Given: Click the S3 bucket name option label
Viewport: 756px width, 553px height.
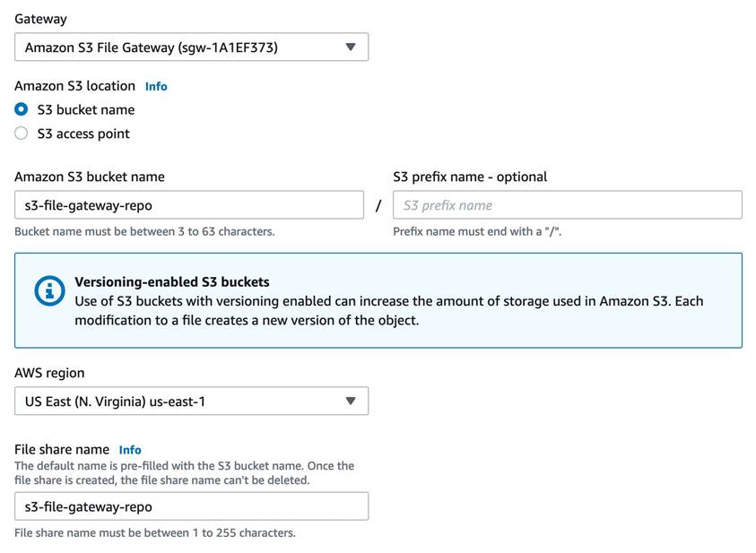Looking at the screenshot, I should (x=86, y=110).
